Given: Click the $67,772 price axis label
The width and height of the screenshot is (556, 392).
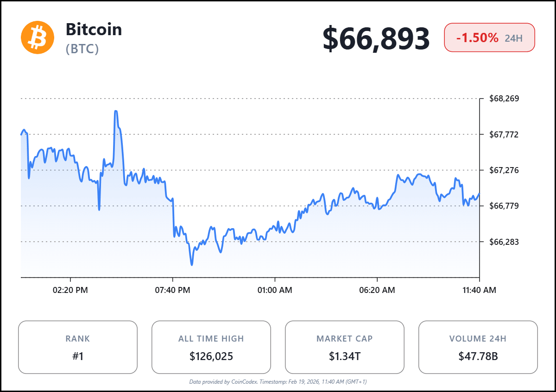Looking at the screenshot, I should tap(504, 135).
